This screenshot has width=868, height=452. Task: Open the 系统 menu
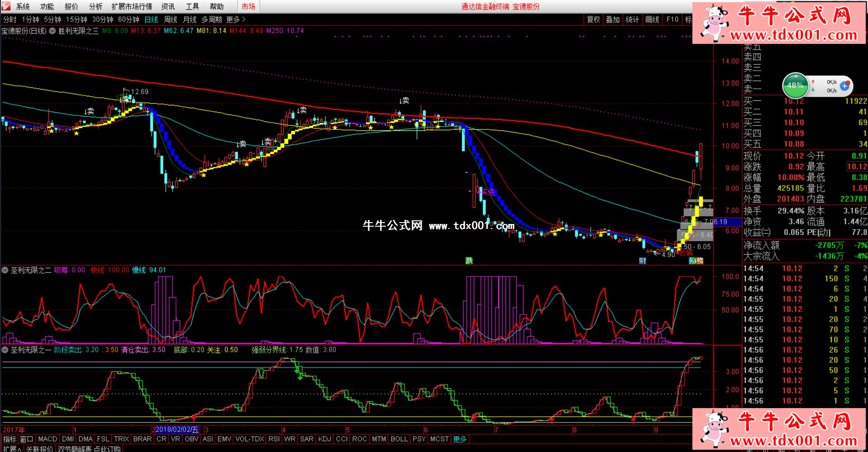[23, 6]
